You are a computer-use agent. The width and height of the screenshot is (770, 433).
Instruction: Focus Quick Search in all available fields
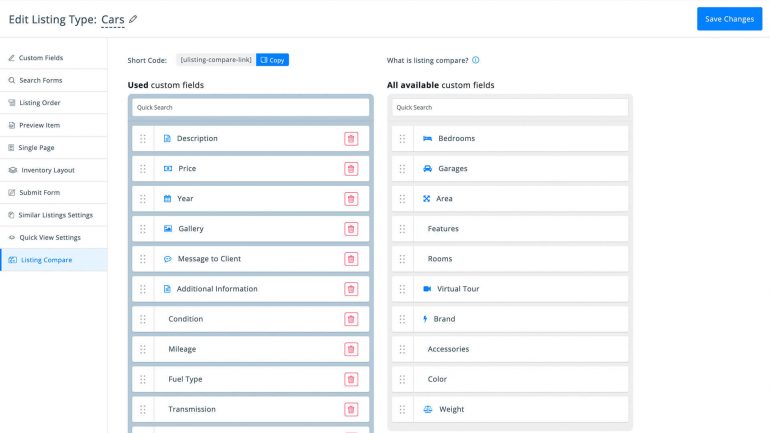pos(510,108)
